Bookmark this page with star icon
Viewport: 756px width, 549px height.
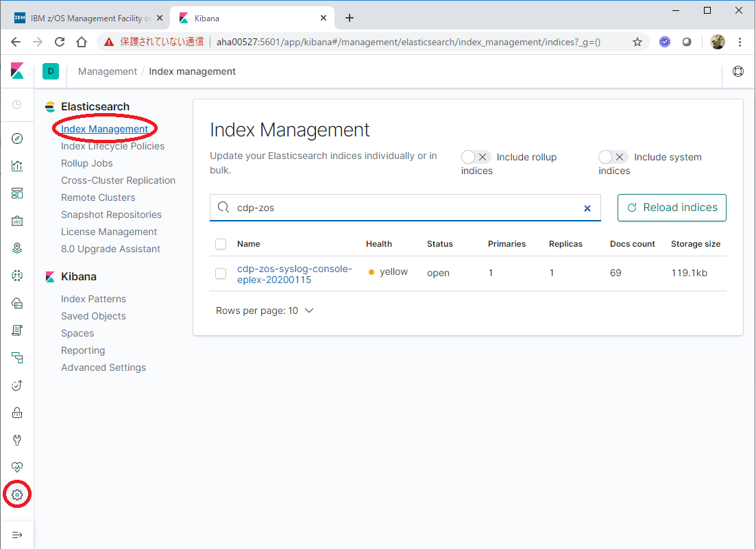(637, 42)
